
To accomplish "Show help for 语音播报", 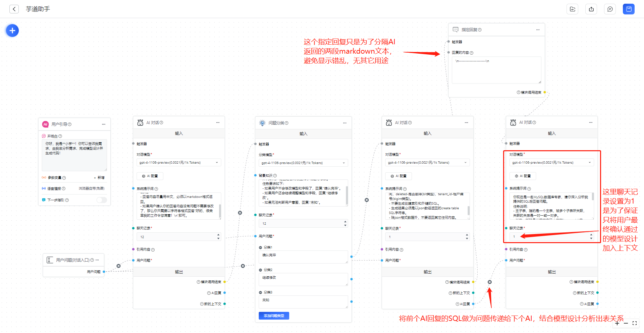I will coord(64,188).
